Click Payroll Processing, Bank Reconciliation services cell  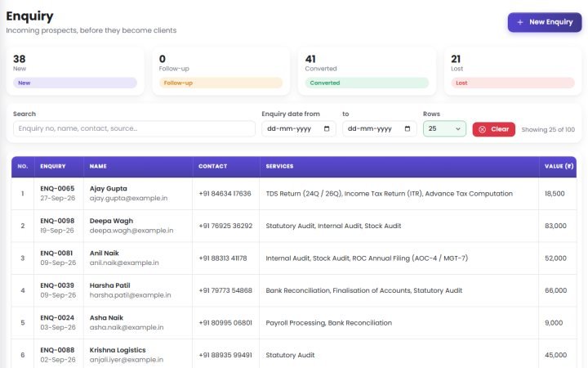(328, 323)
